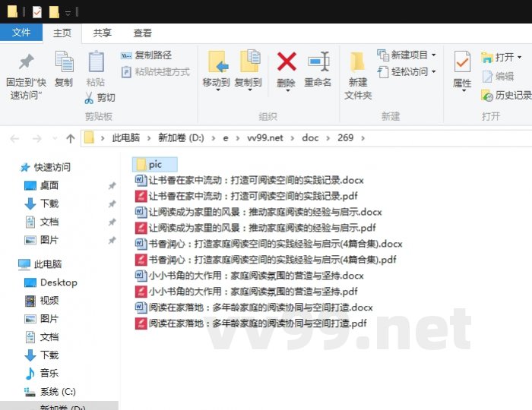Go forward with the Forward arrow
Screen dimensions: 532x410
point(36,138)
